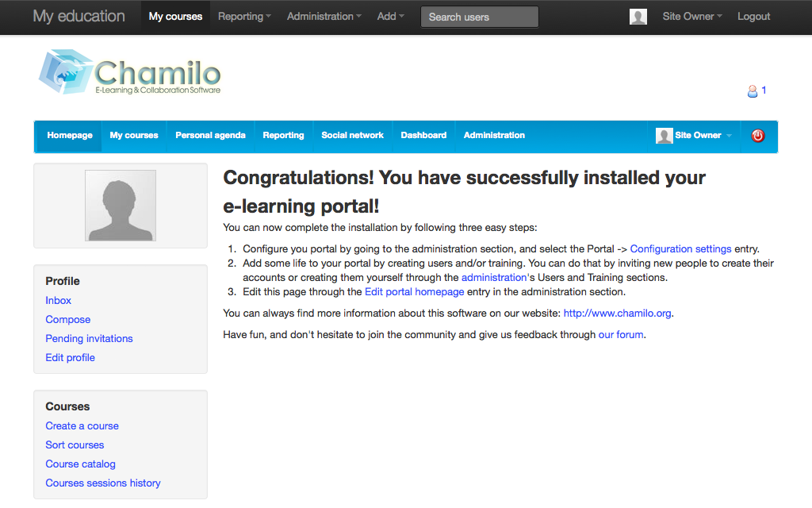Expand the Reporting dropdown in the top bar
The width and height of the screenshot is (812, 508).
point(243,16)
